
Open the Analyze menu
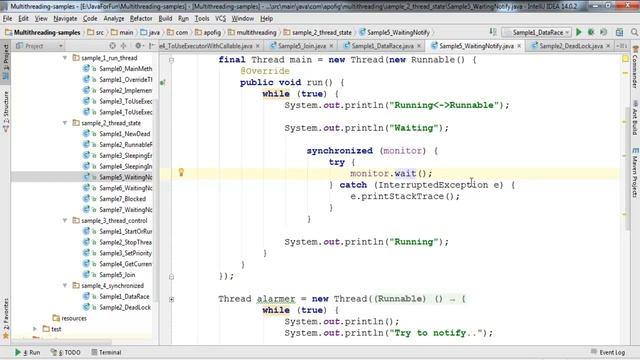tap(113, 18)
